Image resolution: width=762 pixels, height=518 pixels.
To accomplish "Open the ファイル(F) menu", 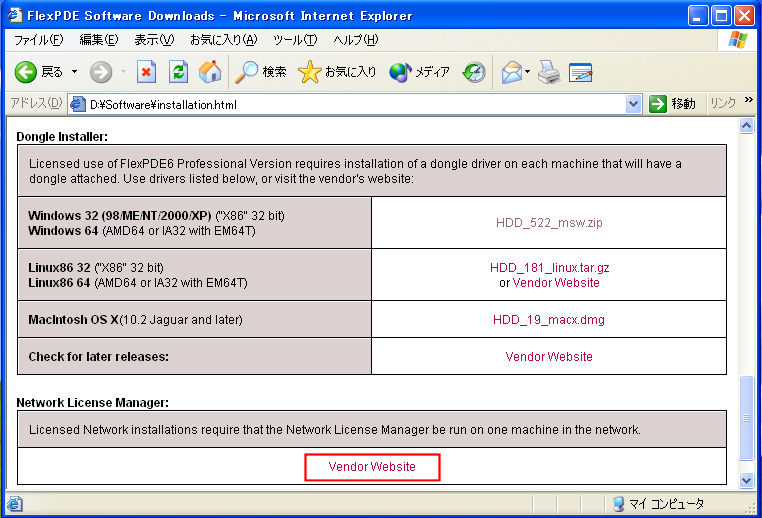I will [x=38, y=40].
